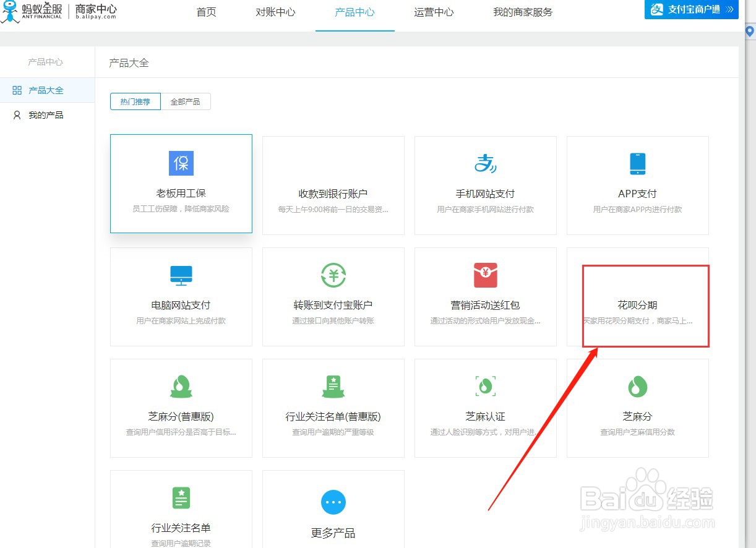Viewport: 756px width, 548px height.
Task: Switch to the 热门推荐 filter tab
Action: pyautogui.click(x=135, y=101)
